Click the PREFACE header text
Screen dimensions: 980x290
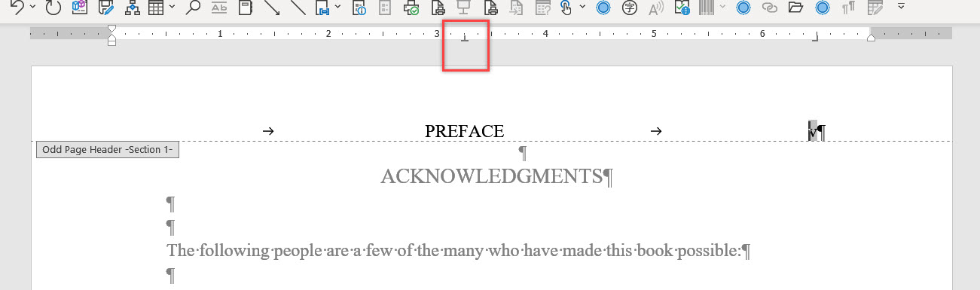464,131
